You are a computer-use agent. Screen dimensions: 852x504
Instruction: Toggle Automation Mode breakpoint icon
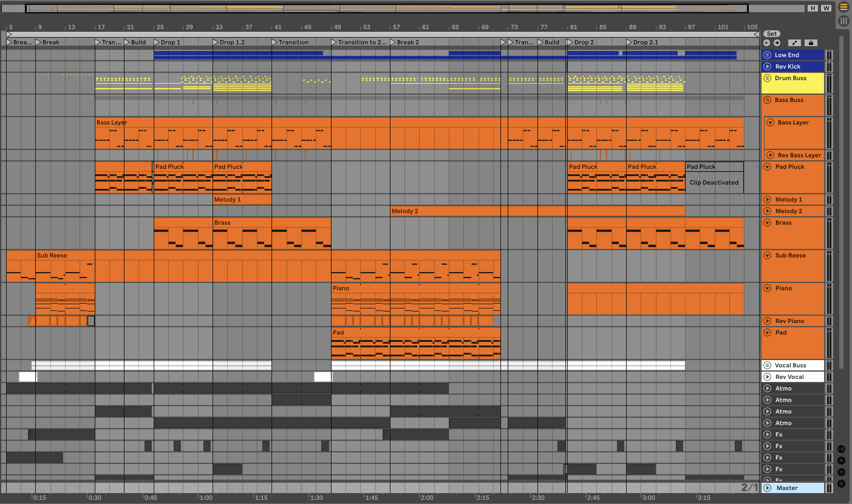794,43
